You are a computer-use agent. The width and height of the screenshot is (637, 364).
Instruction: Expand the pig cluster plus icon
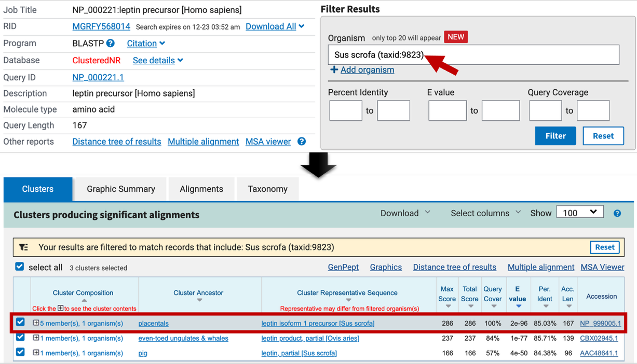pos(36,353)
